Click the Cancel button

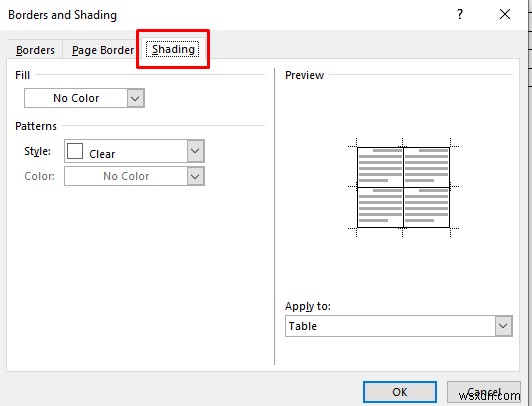(483, 392)
